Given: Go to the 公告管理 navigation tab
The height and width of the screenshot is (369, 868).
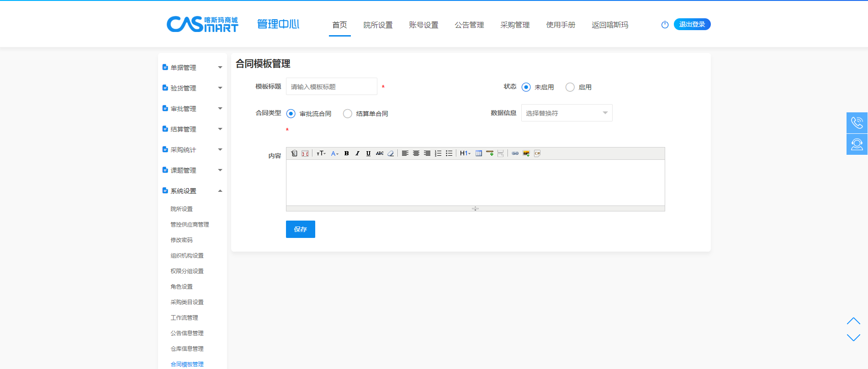Looking at the screenshot, I should (x=469, y=25).
